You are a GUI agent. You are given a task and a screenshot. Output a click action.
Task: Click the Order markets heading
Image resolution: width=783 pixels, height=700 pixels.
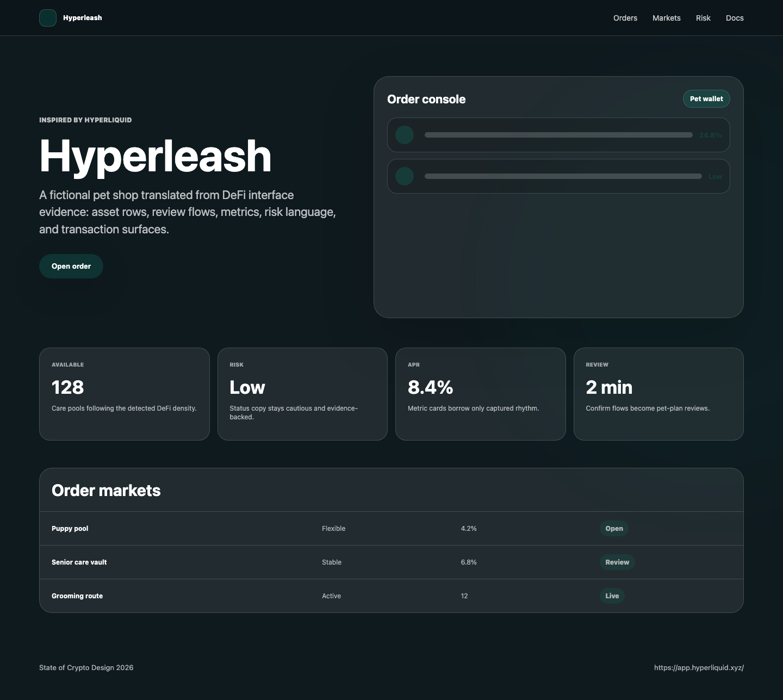[x=106, y=491]
